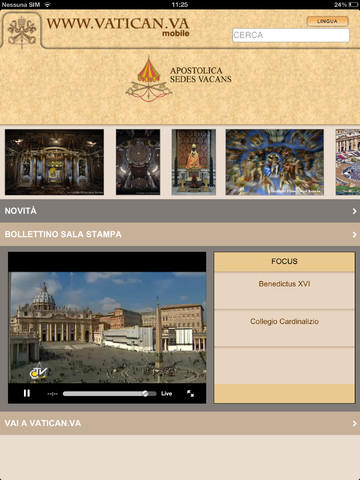Tap the volume icon in video controls
Viewport: 360px width, 480px height.
click(x=52, y=394)
